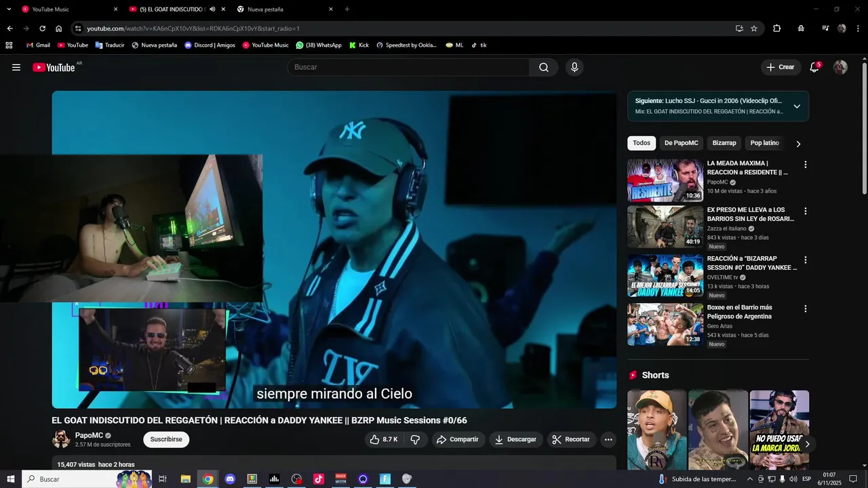Go to the YouTube home logo
The image size is (868, 488).
54,67
